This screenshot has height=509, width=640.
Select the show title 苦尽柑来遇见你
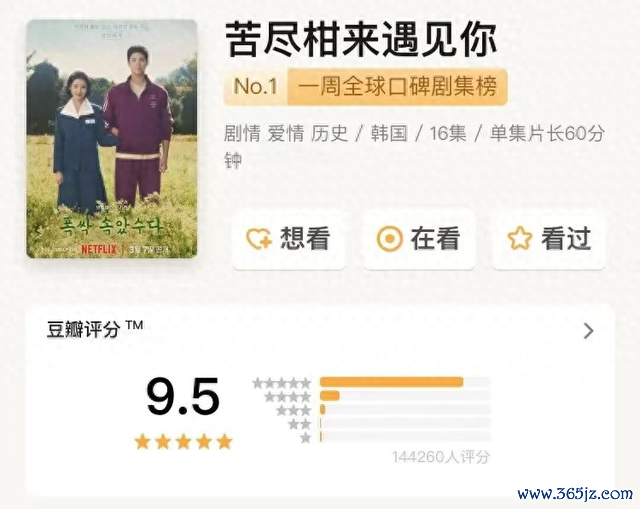pos(361,40)
